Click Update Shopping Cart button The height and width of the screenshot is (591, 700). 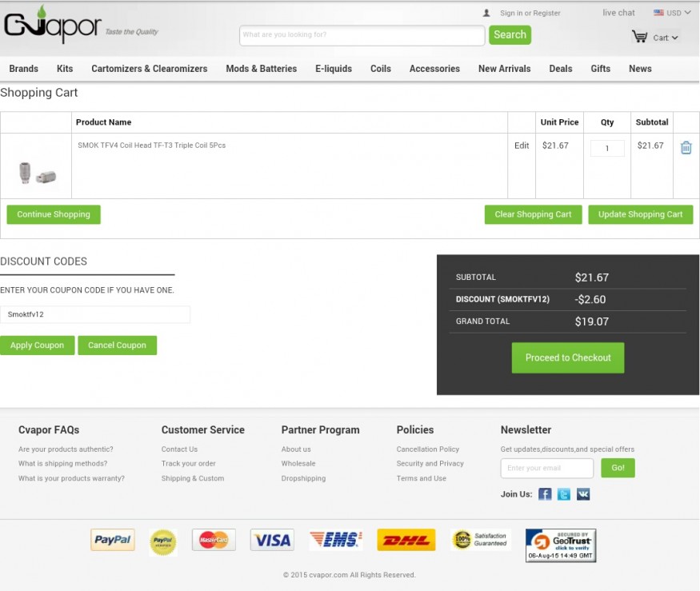(640, 214)
